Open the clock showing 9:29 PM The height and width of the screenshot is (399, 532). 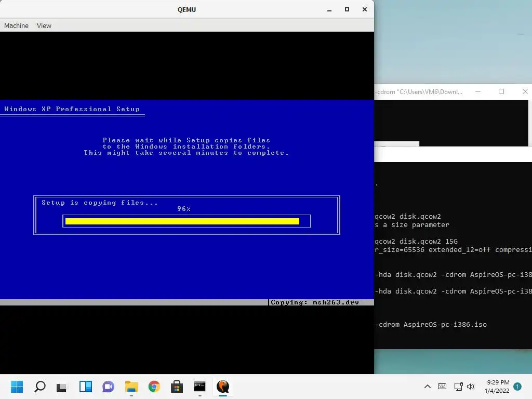coord(497,387)
